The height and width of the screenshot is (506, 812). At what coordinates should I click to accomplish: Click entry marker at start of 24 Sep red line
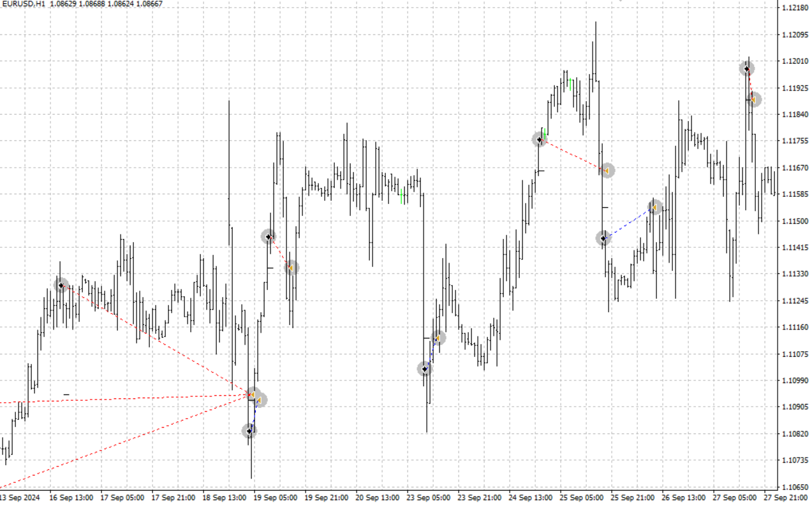click(540, 139)
